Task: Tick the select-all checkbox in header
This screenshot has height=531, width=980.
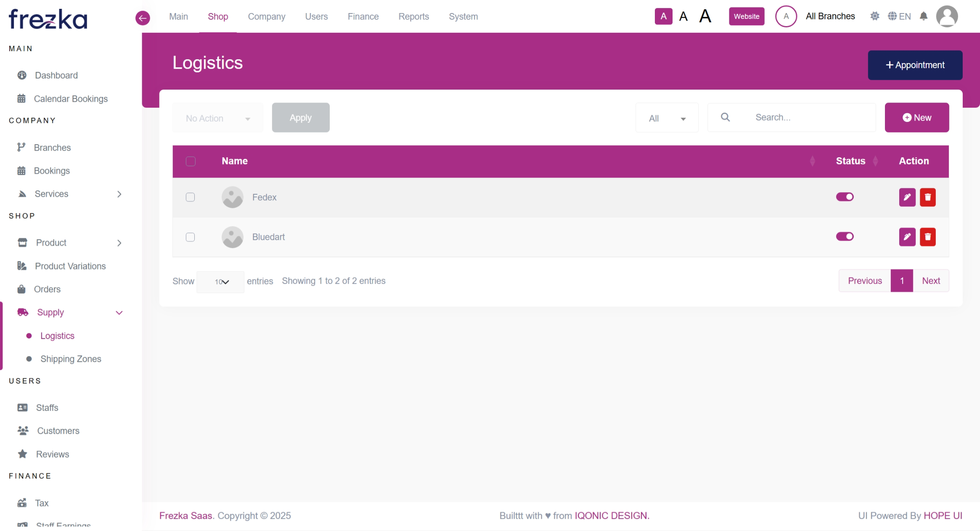Action: [191, 161]
